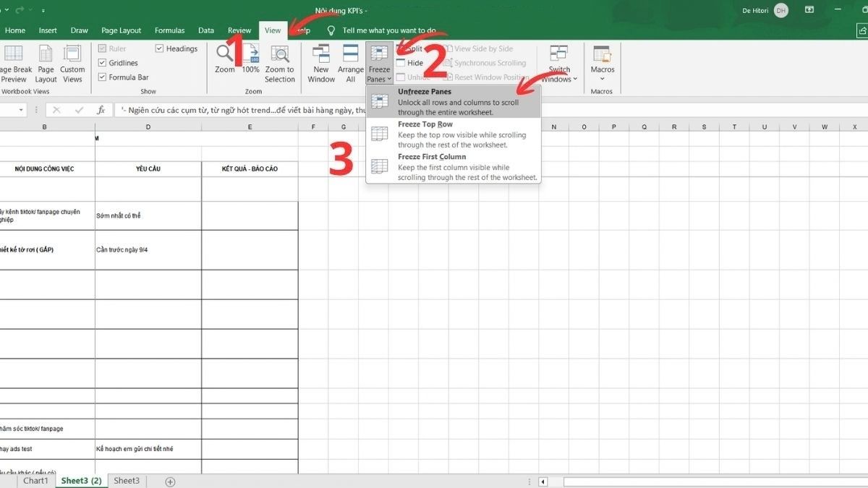The image size is (868, 488).
Task: Open the Home tab
Action: [x=15, y=30]
